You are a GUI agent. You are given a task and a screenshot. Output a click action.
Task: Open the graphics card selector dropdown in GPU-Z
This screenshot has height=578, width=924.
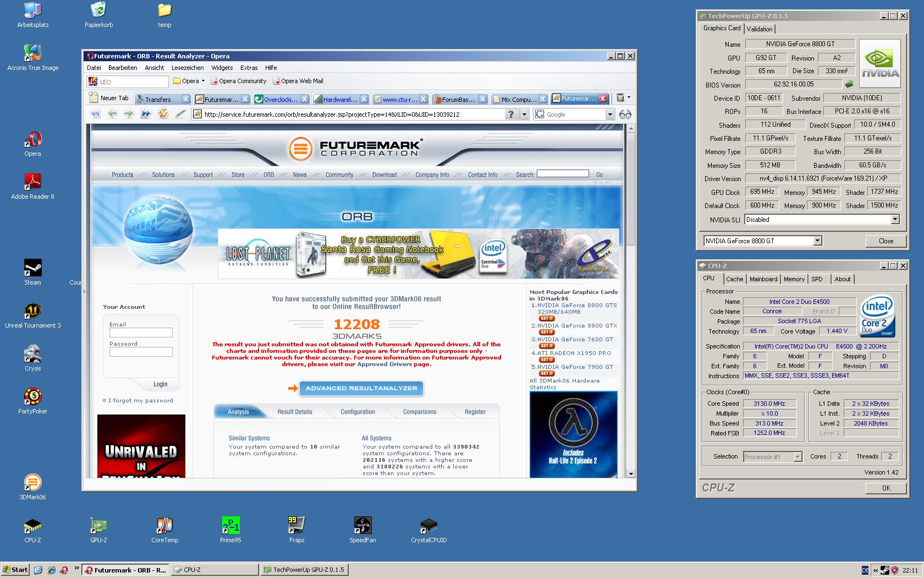click(817, 241)
